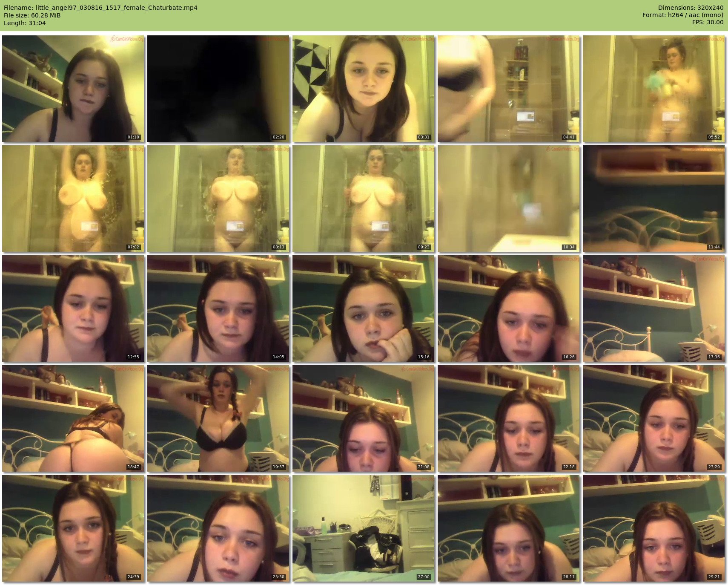Open the thumbnail stamped 01:10
Image resolution: width=728 pixels, height=585 pixels.
(x=73, y=89)
